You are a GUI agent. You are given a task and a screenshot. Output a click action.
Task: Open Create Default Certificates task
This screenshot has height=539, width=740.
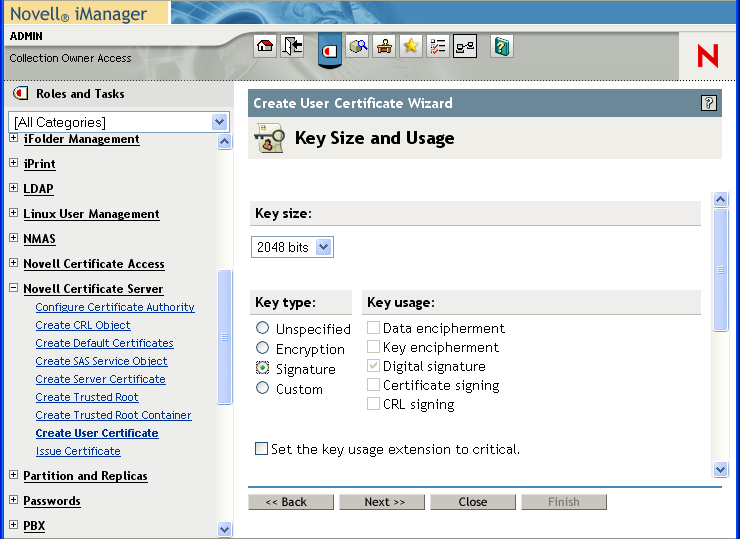pyautogui.click(x=104, y=343)
